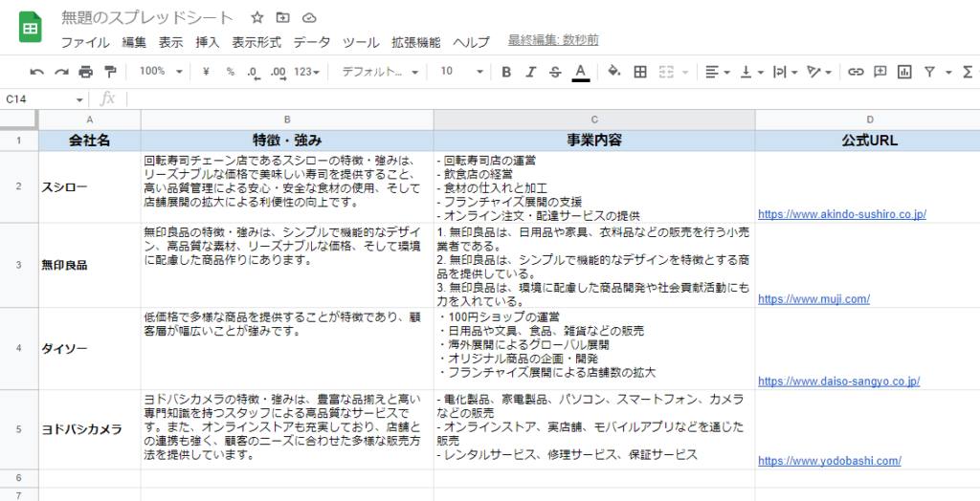Image resolution: width=980 pixels, height=501 pixels.
Task: Rename the 無題のスプレッドシート title
Action: click(146, 17)
